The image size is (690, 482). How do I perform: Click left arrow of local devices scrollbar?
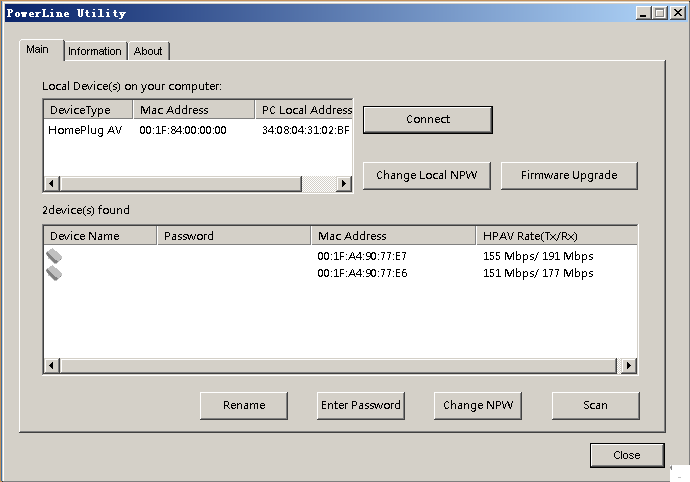click(51, 183)
